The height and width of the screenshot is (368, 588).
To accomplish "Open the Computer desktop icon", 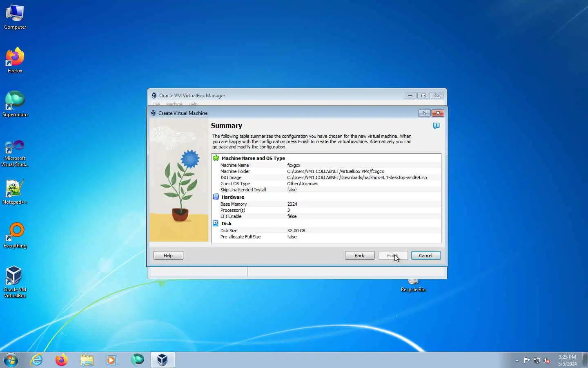I will (15, 17).
